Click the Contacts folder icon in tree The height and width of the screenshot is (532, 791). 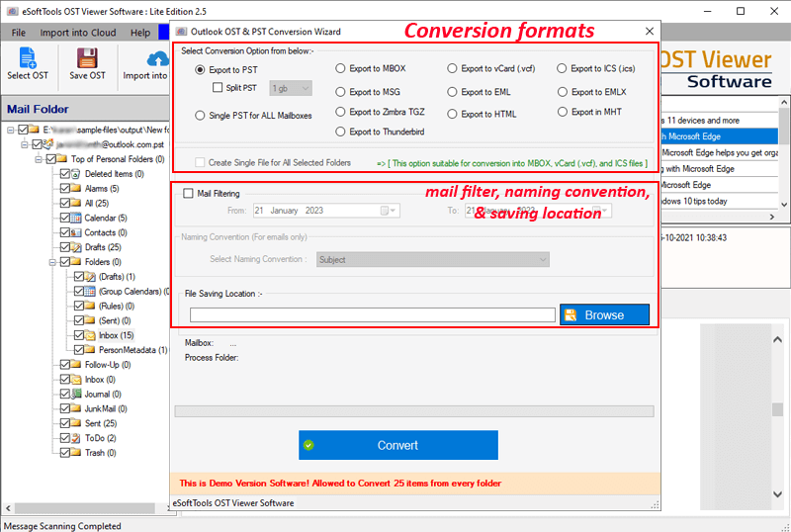[x=76, y=232]
